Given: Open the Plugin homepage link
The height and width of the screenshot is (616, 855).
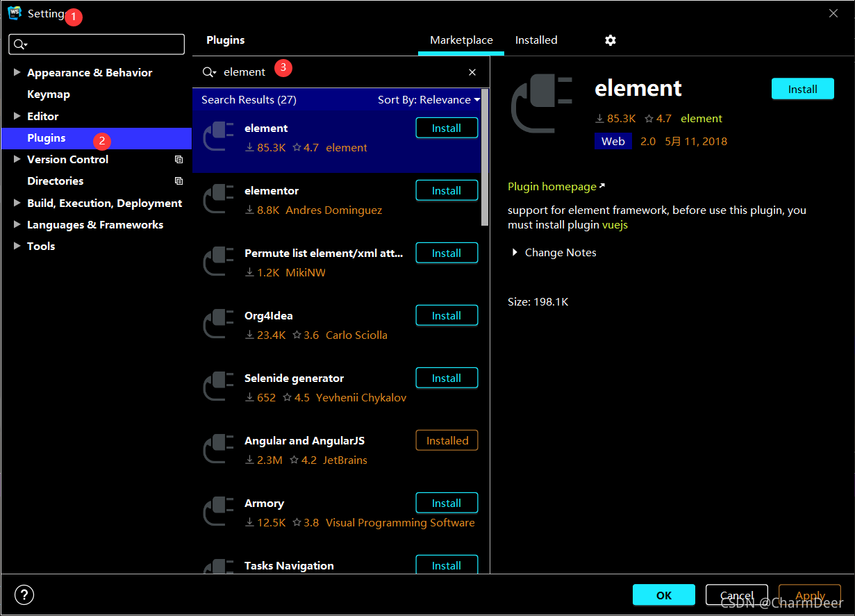Looking at the screenshot, I should point(552,186).
